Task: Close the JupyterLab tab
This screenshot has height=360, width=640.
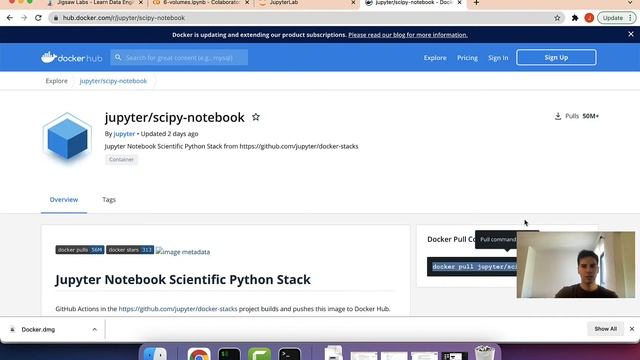Action: [x=353, y=3]
